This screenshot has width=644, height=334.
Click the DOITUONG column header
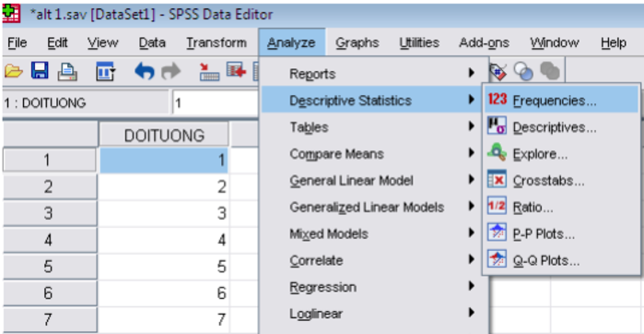pos(164,135)
